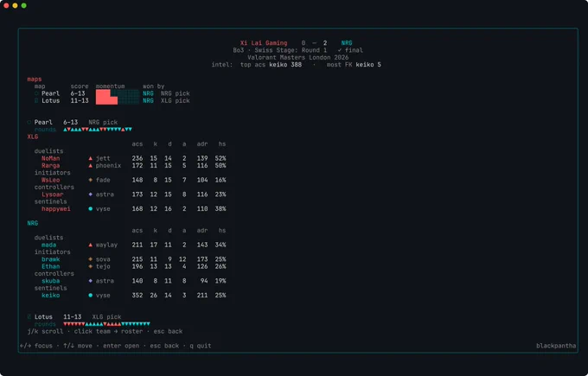Click 'Valorant Masters London 2026' event line

297,57
